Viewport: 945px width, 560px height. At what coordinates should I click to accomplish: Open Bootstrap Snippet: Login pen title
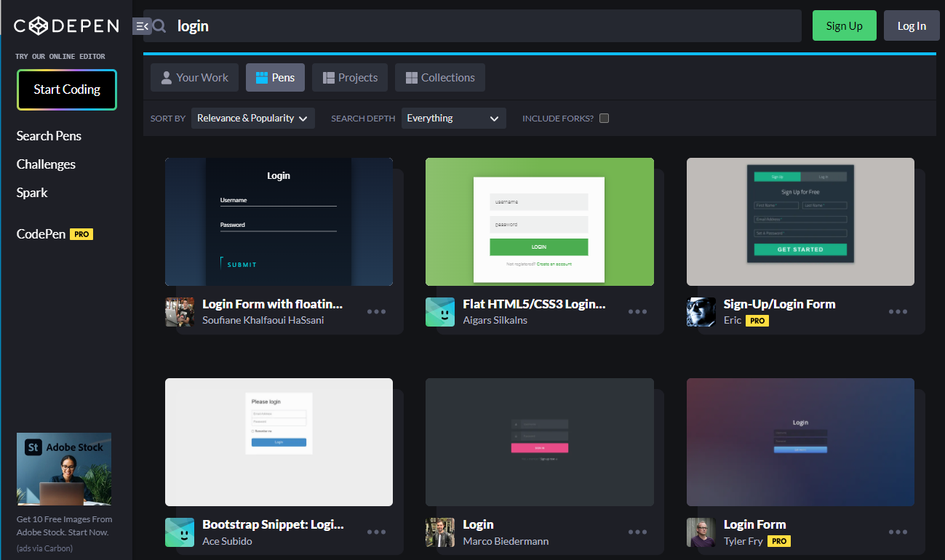tap(273, 524)
